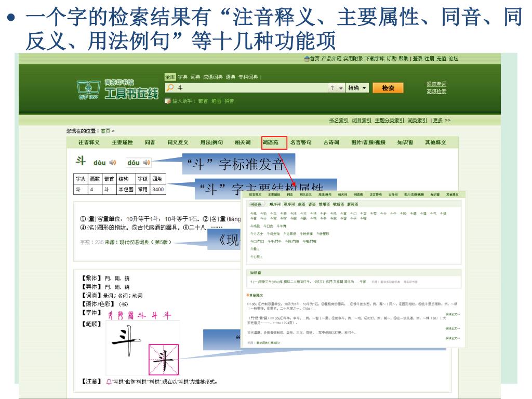Click the ? wildcard button
The width and height of the screenshot is (532, 399).
point(332,88)
